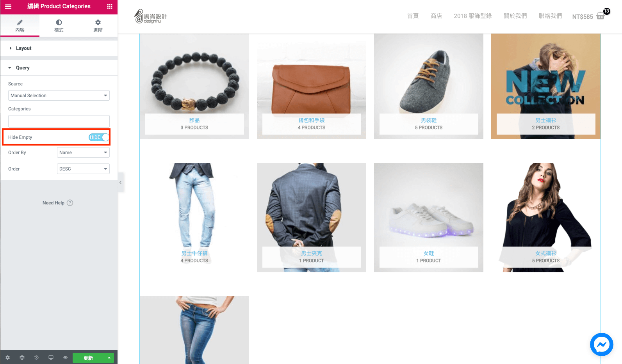The height and width of the screenshot is (364, 622).
Task: Click into the Categories input field
Action: click(59, 121)
